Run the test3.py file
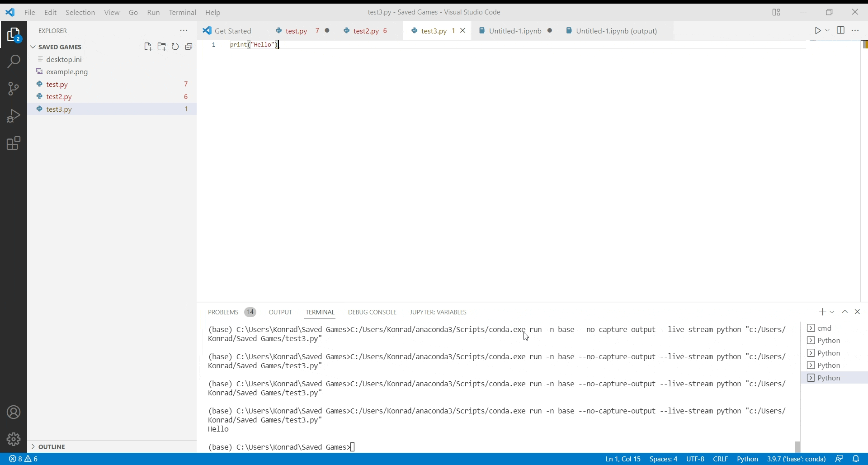The width and height of the screenshot is (868, 465). point(818,30)
